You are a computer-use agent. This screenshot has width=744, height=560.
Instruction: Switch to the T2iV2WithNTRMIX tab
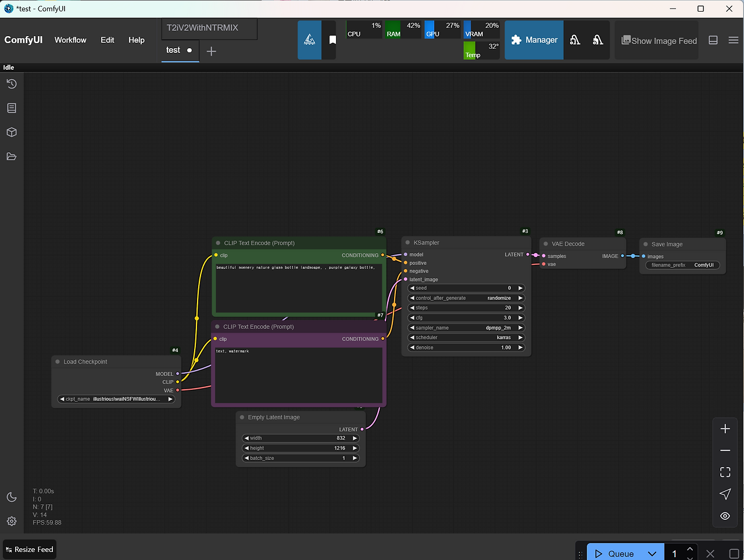[202, 28]
